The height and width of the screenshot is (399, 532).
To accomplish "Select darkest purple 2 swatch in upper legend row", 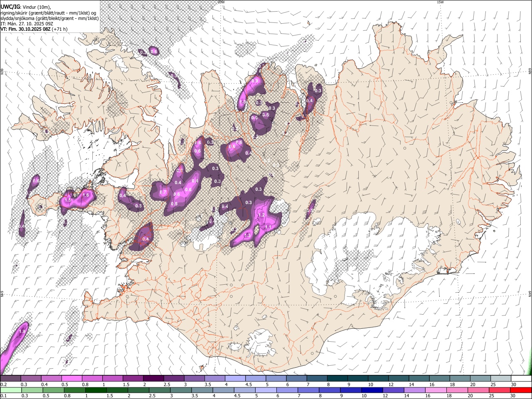I will 153,379.
